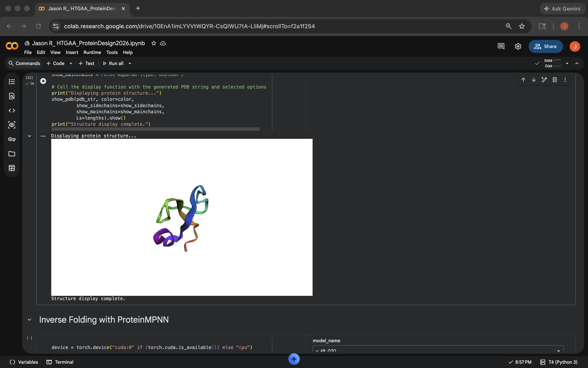Click the Chrome profile avatar J
This screenshot has width=588, height=368.
tap(564, 26)
